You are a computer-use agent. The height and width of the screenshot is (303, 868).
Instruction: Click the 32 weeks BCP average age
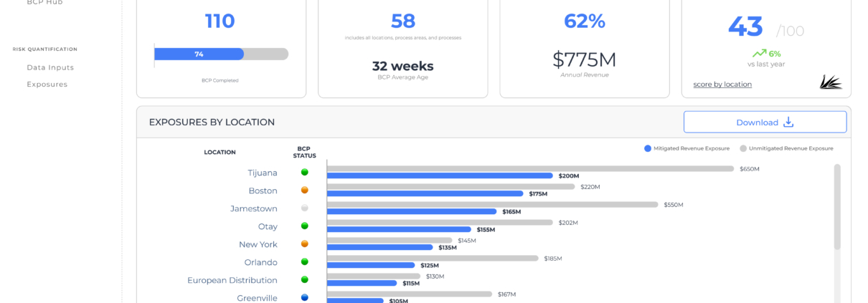(402, 66)
